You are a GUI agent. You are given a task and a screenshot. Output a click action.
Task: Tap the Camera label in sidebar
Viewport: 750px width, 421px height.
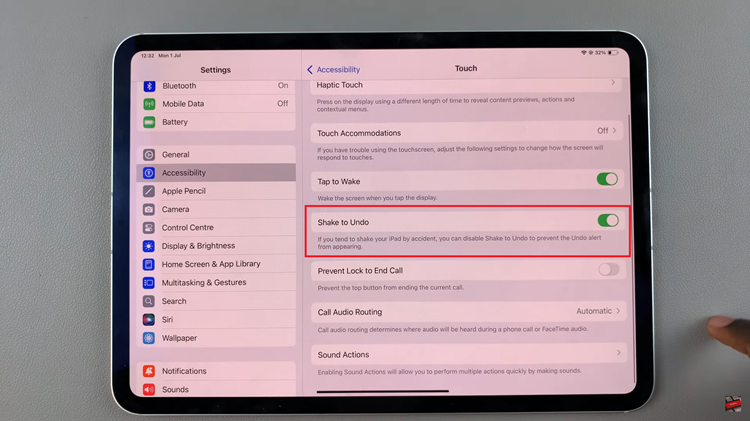point(176,209)
